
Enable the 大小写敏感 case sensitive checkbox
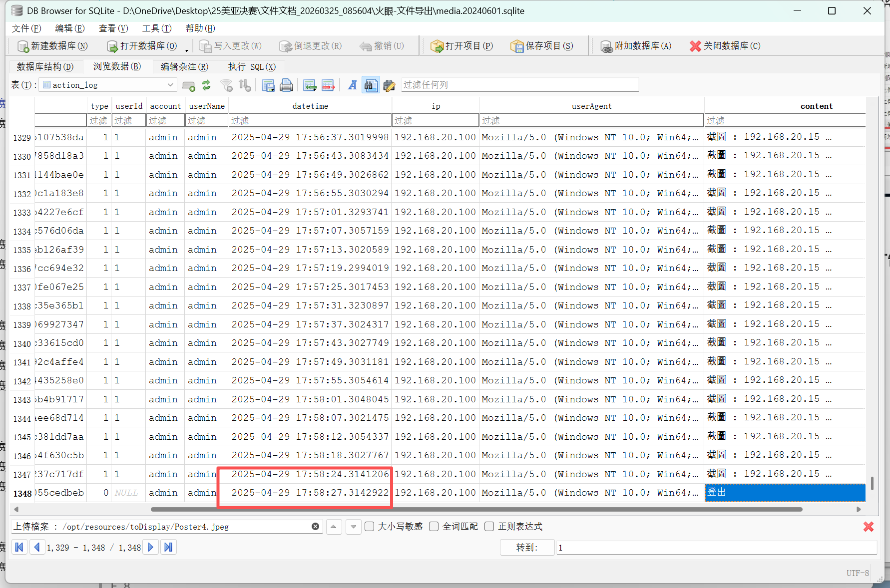[370, 527]
